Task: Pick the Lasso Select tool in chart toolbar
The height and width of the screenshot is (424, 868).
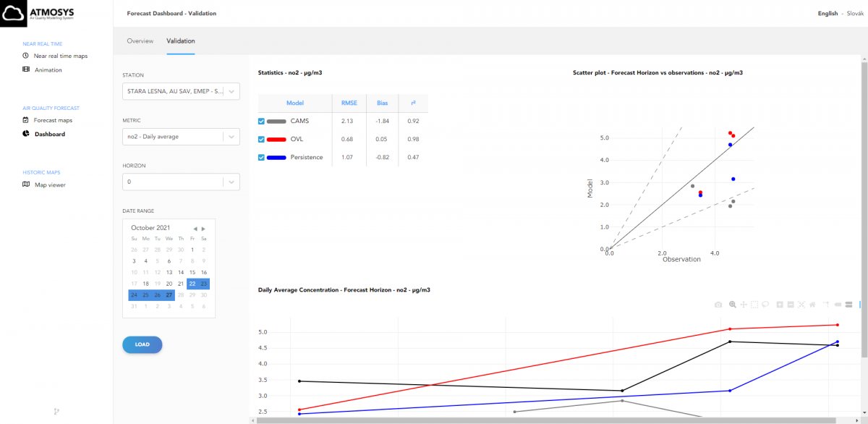Action: [765, 305]
